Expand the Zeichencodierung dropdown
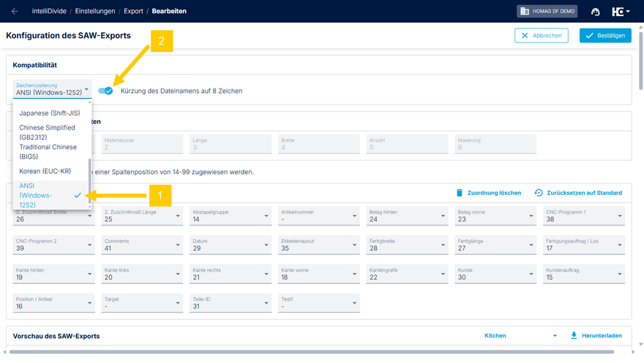 click(x=52, y=89)
